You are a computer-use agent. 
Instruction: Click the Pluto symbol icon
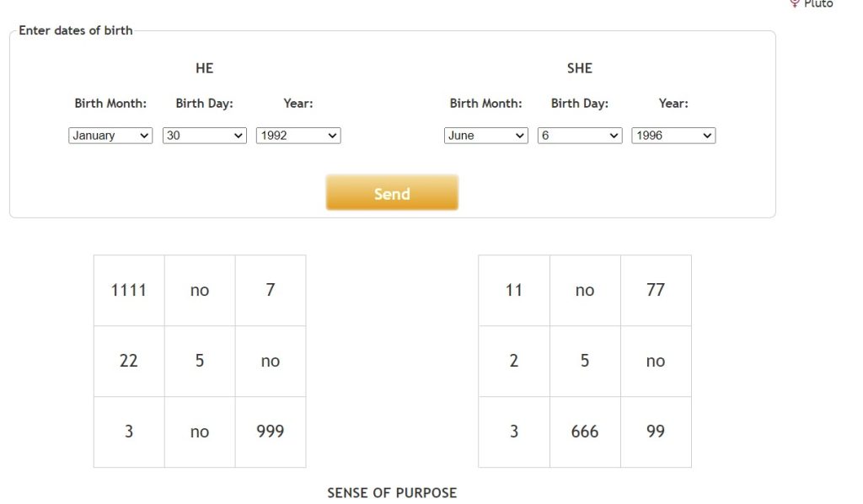pos(794,3)
